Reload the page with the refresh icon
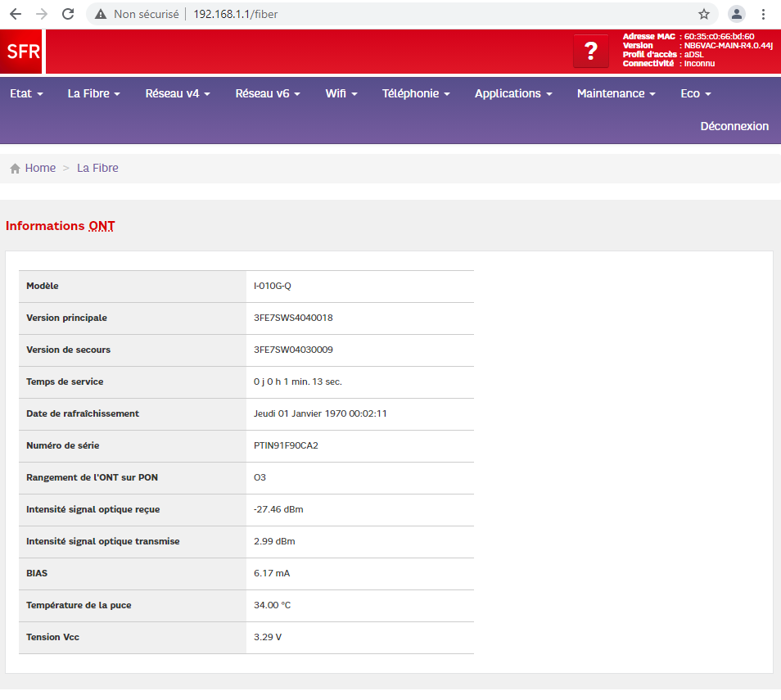 tap(68, 14)
